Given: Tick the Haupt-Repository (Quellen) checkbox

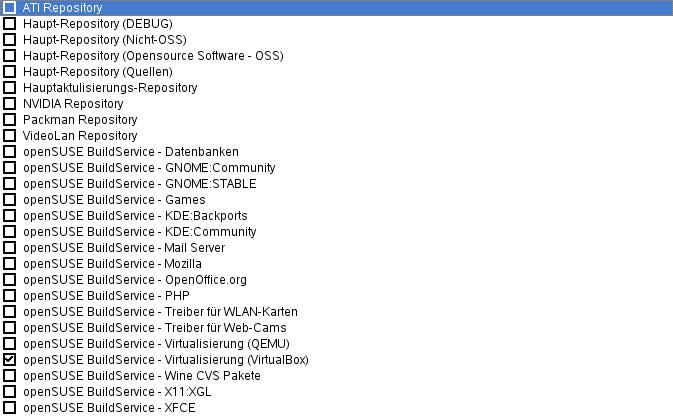Looking at the screenshot, I should (9, 72).
